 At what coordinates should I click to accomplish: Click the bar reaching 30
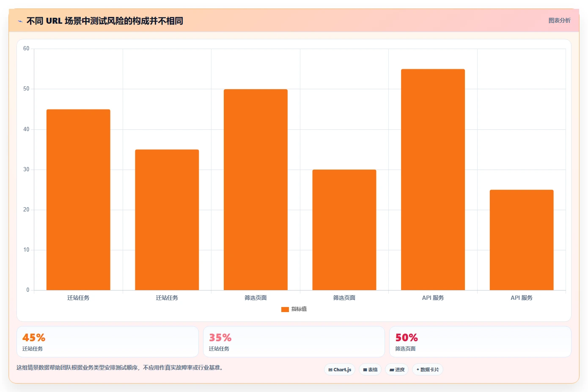click(344, 230)
